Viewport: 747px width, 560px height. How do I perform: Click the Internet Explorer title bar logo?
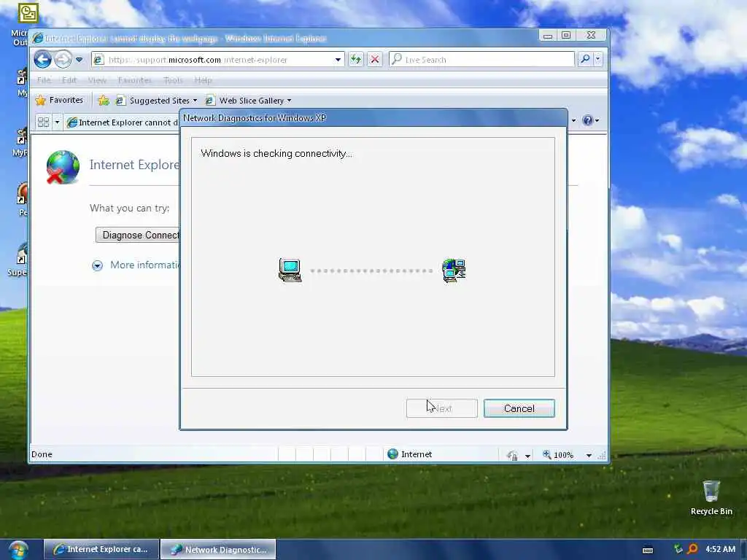38,38
